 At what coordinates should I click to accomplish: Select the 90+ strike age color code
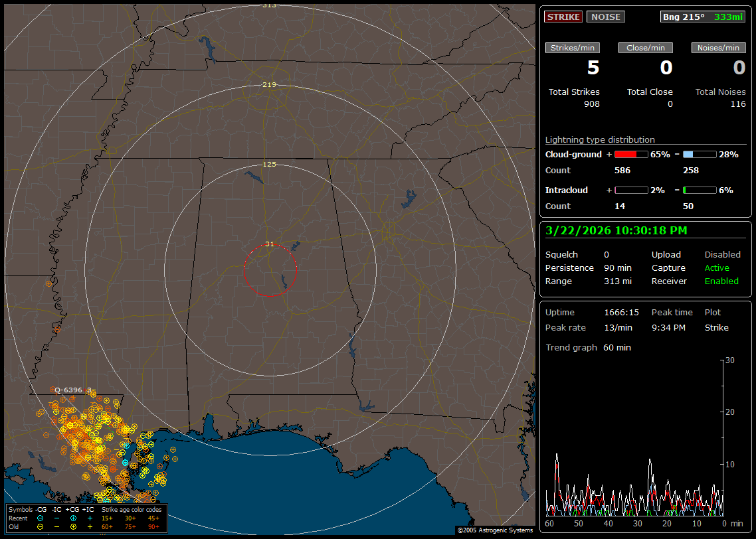tap(154, 526)
